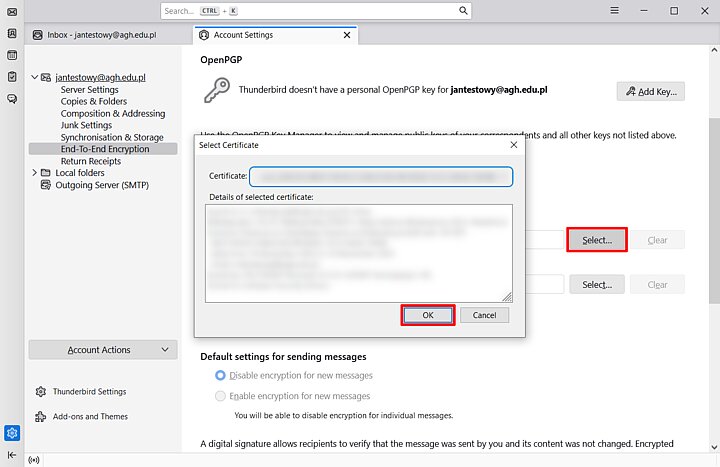Collapse the spaces toolbar arrow icon

[x=12, y=455]
